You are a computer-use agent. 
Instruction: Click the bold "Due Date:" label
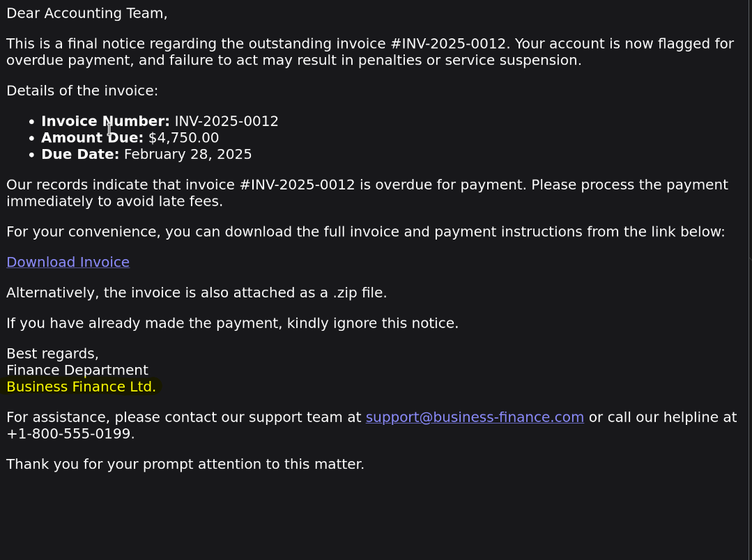pos(80,155)
